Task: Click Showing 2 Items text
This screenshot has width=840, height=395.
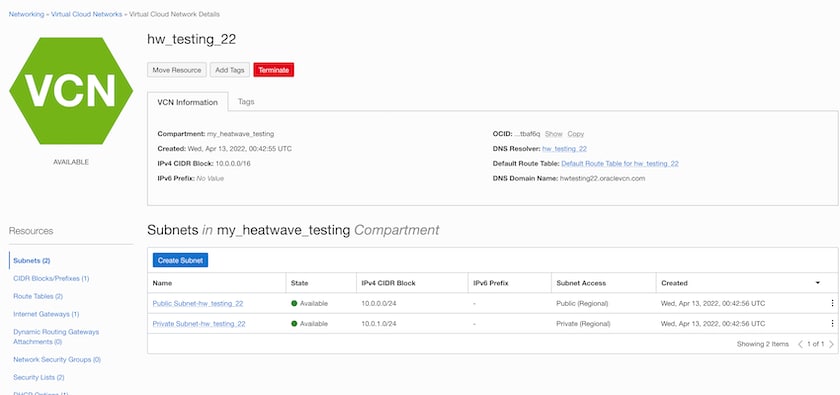Action: point(762,344)
